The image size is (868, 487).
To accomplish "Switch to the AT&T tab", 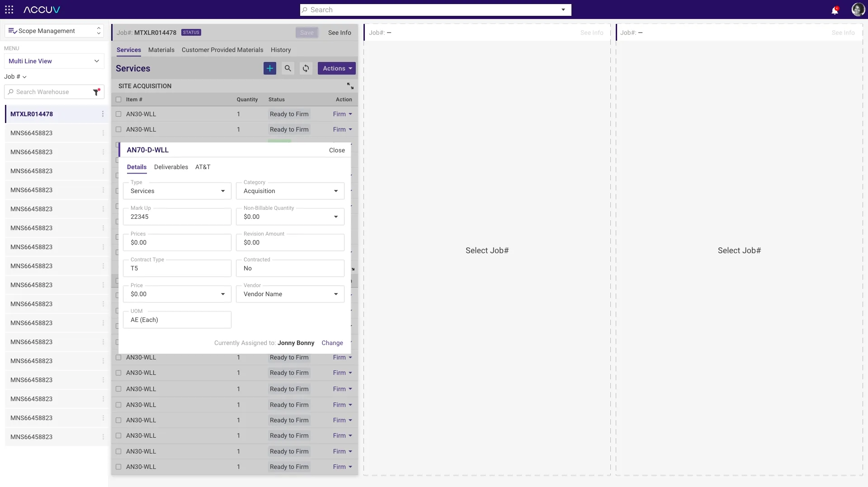I will tap(203, 167).
